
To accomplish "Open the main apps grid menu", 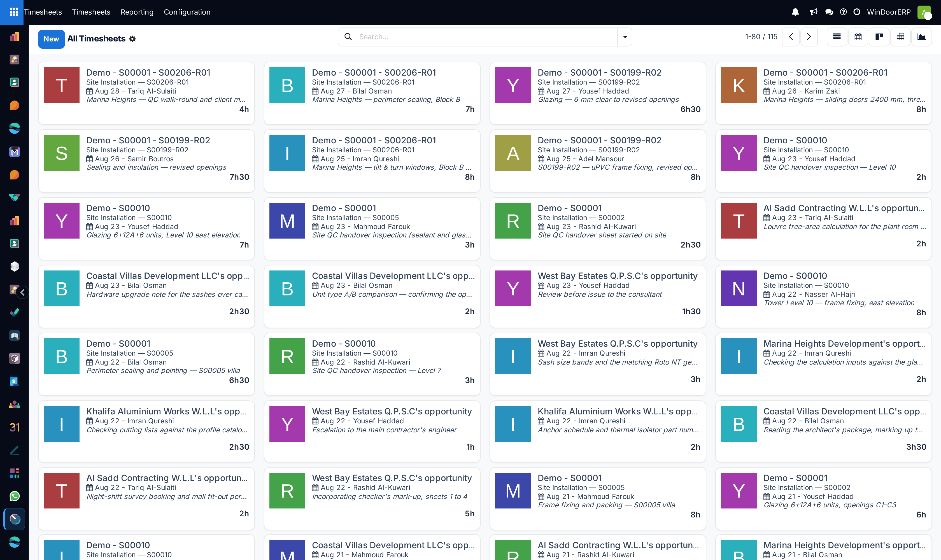I will click(x=14, y=12).
